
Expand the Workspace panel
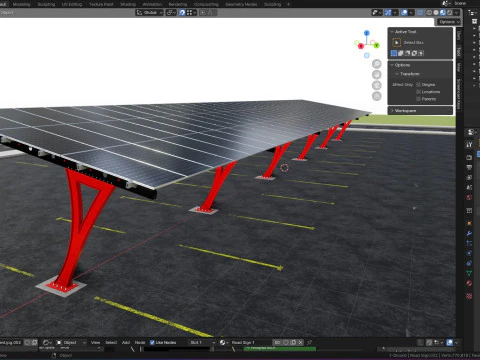420,110
